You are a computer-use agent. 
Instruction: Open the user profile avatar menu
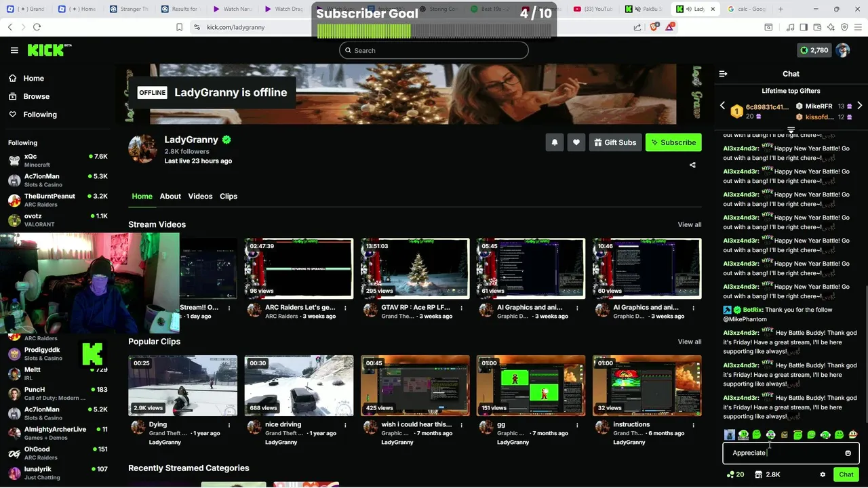click(843, 50)
